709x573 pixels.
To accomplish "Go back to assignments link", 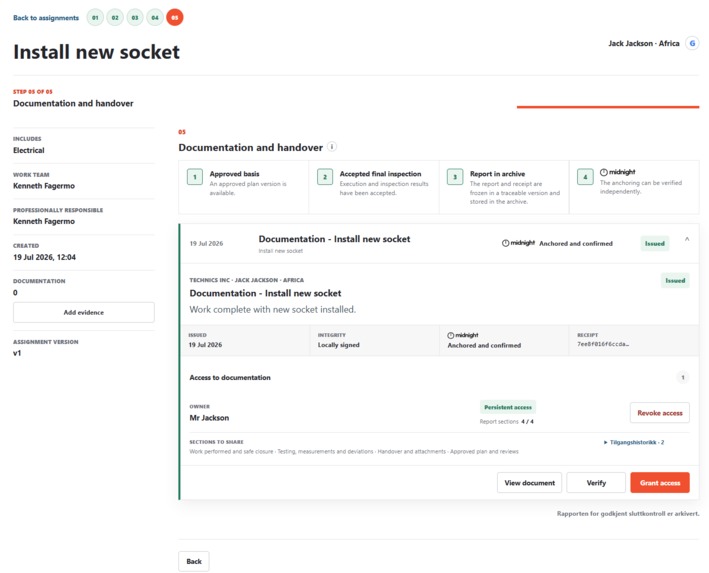I will click(x=46, y=18).
